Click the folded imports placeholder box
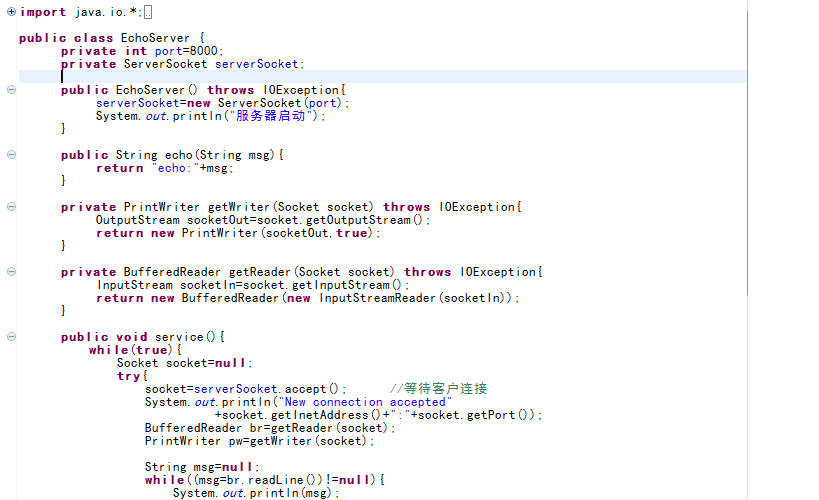Viewport: 819px width, 500px height. click(x=148, y=12)
